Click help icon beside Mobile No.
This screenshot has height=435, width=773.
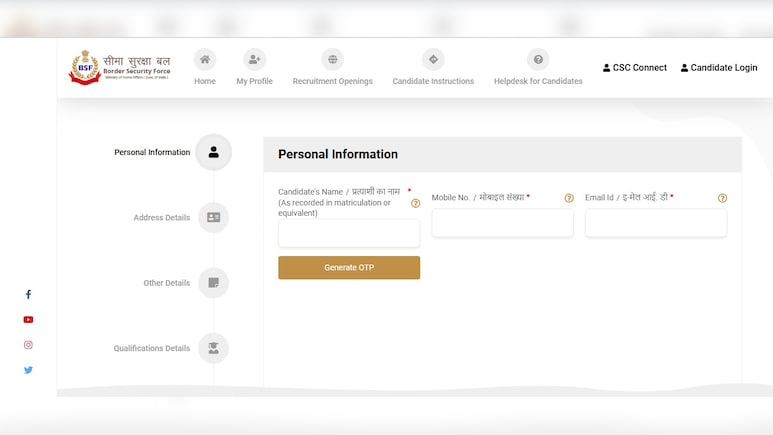(x=569, y=198)
